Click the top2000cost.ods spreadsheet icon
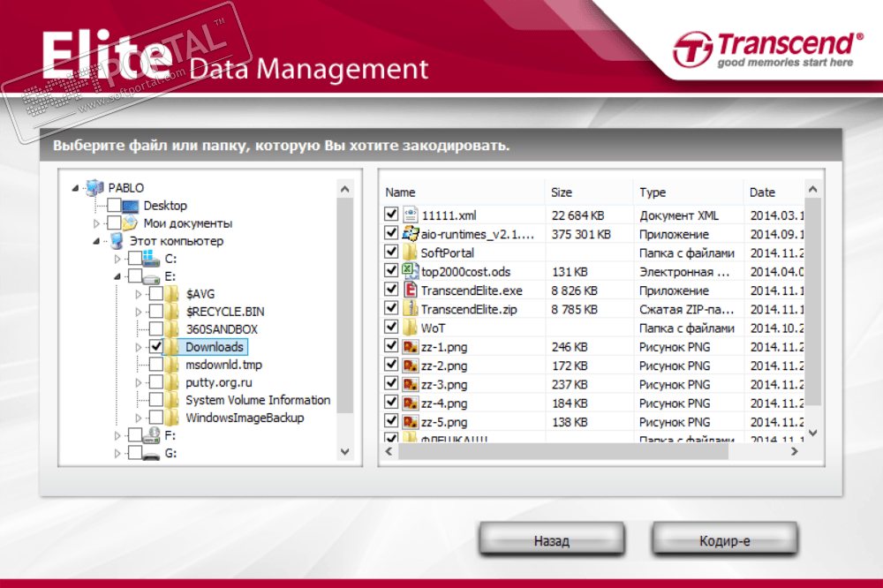The width and height of the screenshot is (883, 588). coord(411,271)
